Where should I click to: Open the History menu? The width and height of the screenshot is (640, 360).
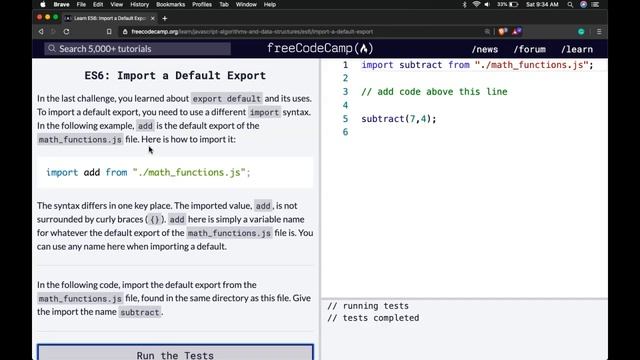pos(140,4)
